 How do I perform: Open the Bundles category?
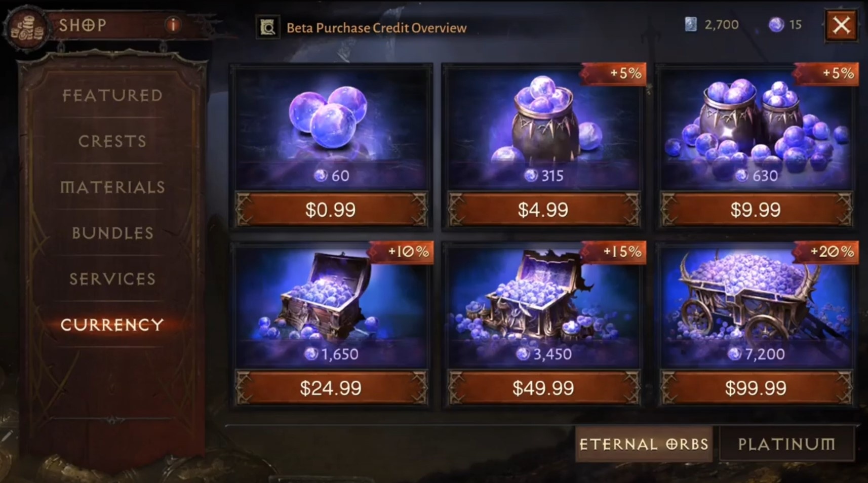point(112,233)
